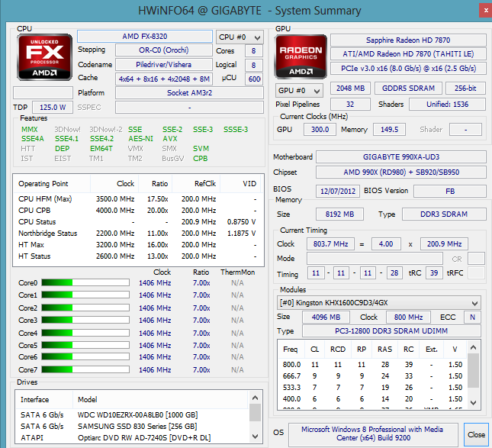492x448 pixels.
Task: Click the AMD 990X chipset field
Action: point(401,172)
